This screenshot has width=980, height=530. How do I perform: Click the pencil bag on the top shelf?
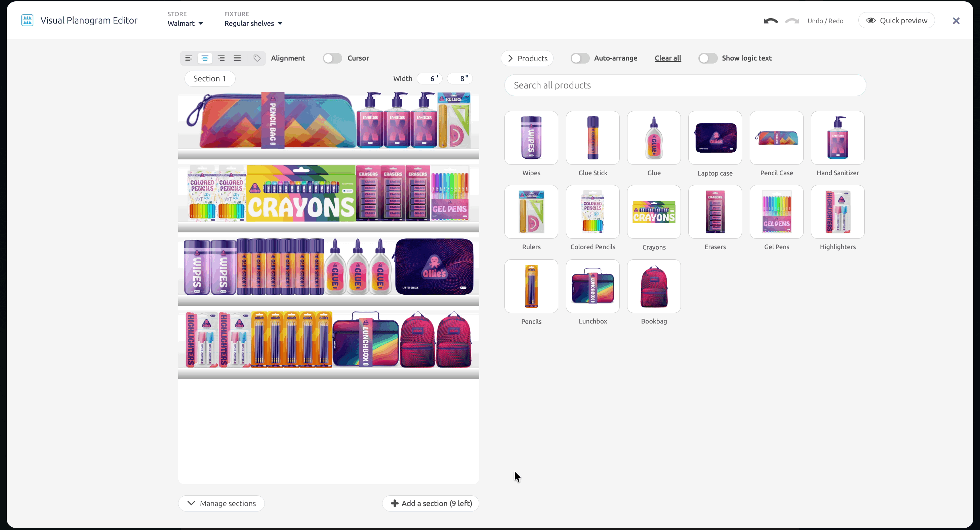[x=271, y=120]
